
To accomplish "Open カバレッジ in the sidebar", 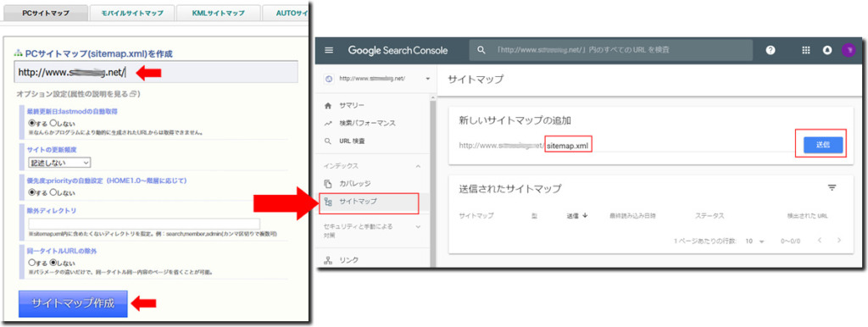I will [355, 183].
